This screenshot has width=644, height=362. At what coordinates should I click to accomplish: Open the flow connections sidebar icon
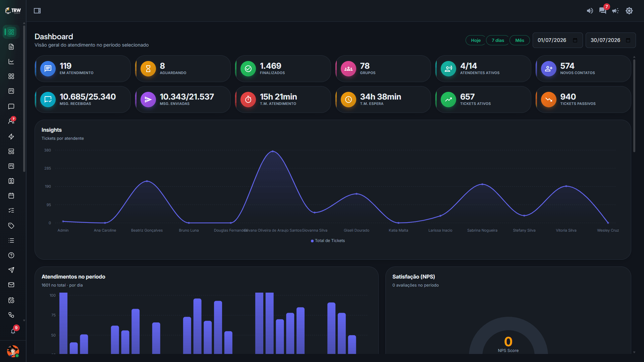11,315
